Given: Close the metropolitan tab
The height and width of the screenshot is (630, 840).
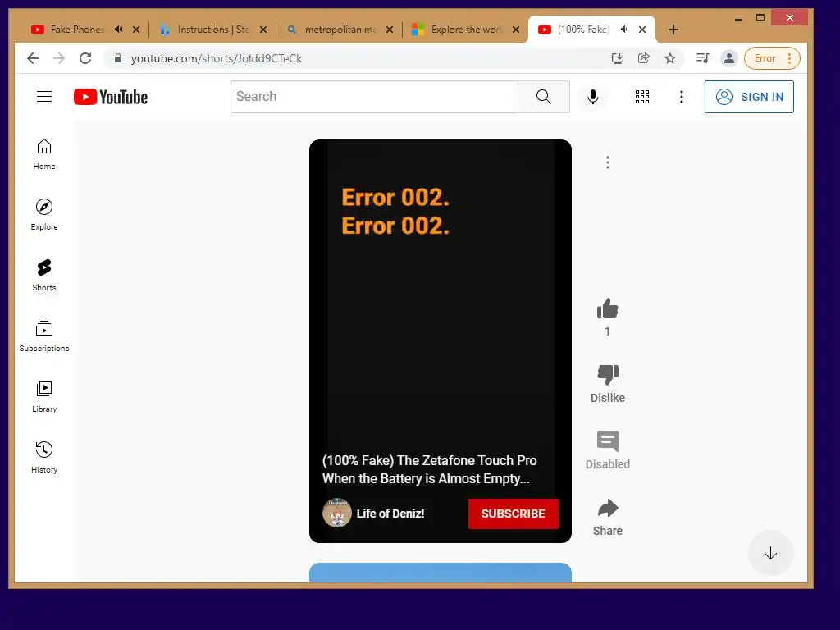Looking at the screenshot, I should 390,30.
